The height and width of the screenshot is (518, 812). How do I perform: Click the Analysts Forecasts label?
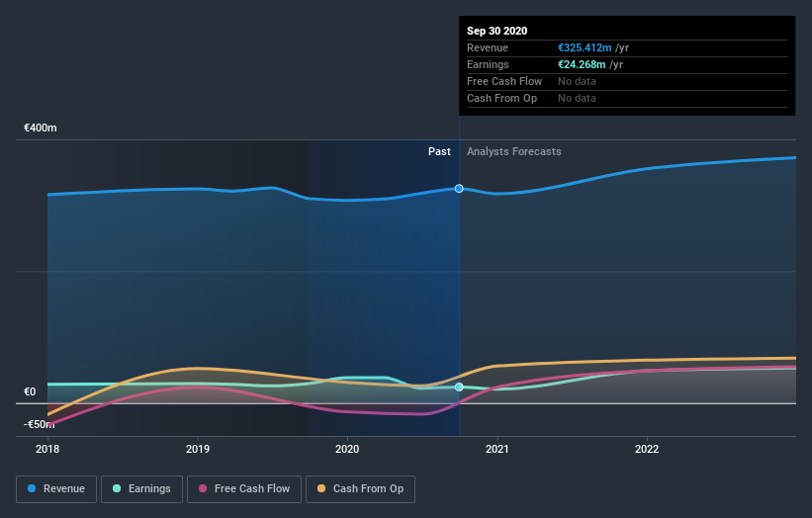tap(513, 151)
